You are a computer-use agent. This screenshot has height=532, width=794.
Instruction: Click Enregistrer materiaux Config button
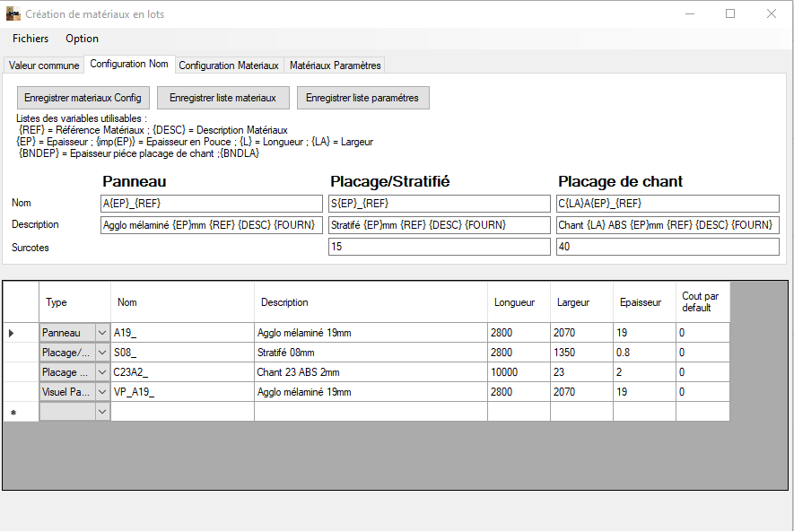(x=83, y=98)
